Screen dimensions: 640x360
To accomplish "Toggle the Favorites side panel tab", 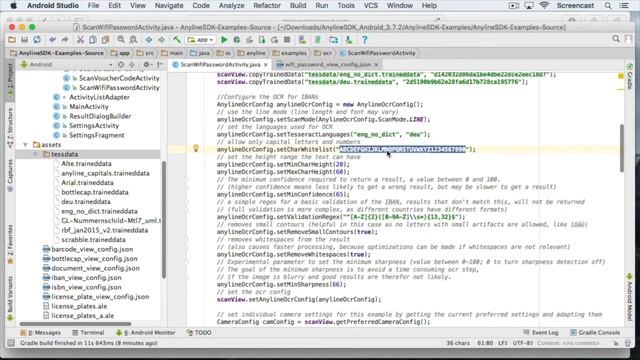I will pyautogui.click(x=10, y=244).
